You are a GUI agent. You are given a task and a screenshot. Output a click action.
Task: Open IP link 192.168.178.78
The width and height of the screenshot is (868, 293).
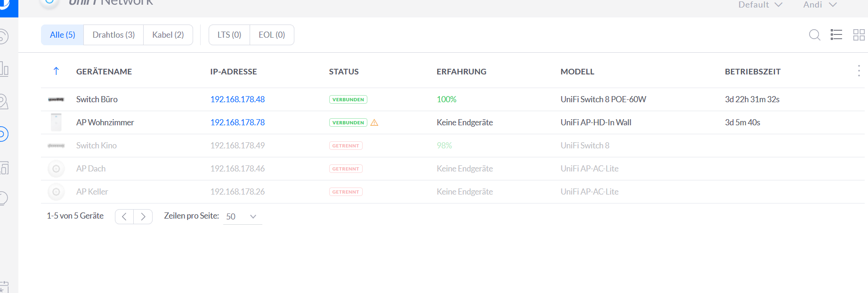pyautogui.click(x=237, y=122)
